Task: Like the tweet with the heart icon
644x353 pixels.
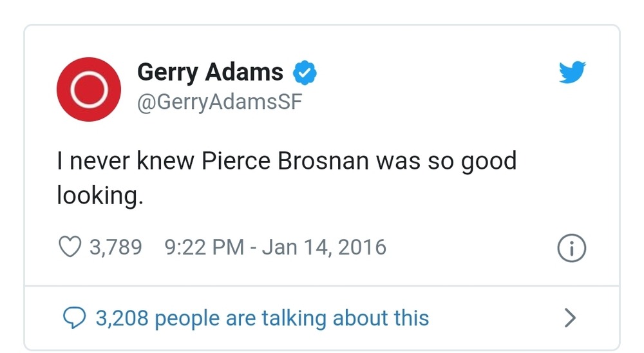Action: pos(70,247)
